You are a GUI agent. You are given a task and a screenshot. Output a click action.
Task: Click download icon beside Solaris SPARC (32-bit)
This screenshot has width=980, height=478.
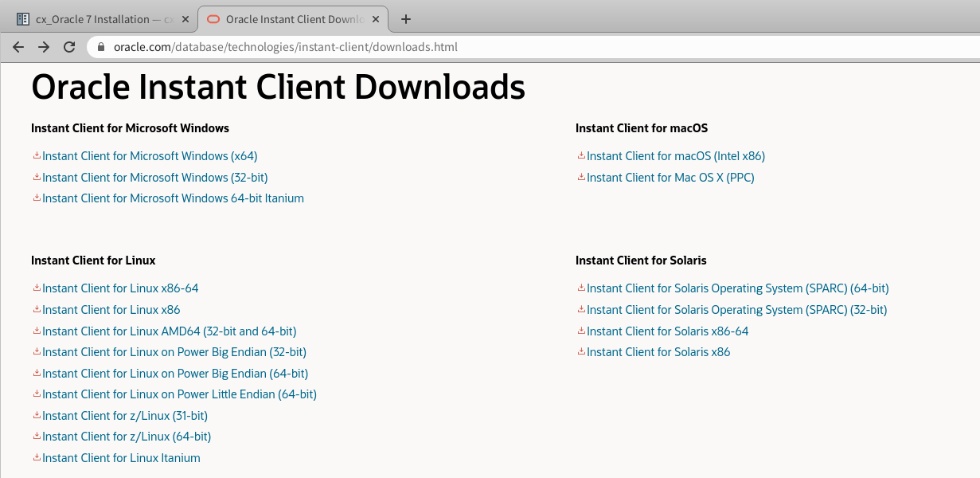pyautogui.click(x=581, y=309)
